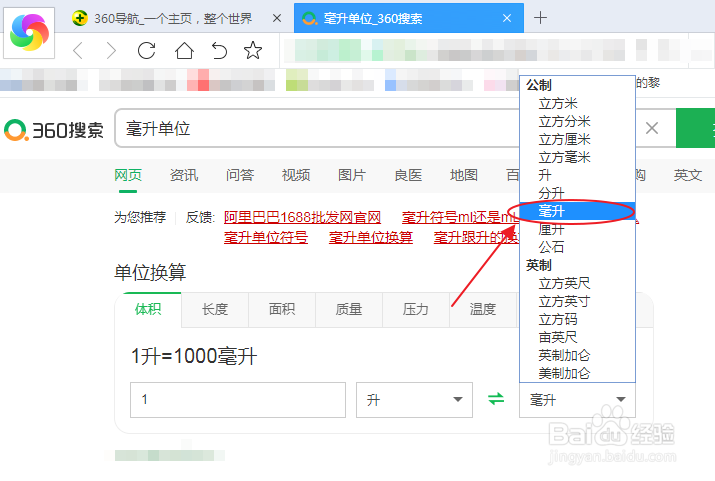
Task: Close the 毫升单位_360搜索 tab
Action: (x=507, y=18)
